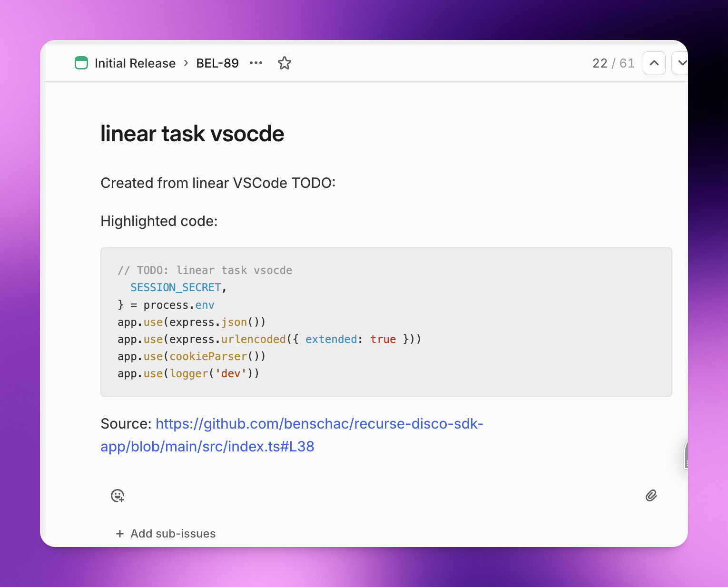Image resolution: width=728 pixels, height=587 pixels.
Task: Click the 22 / 61 issue counter
Action: click(x=613, y=63)
